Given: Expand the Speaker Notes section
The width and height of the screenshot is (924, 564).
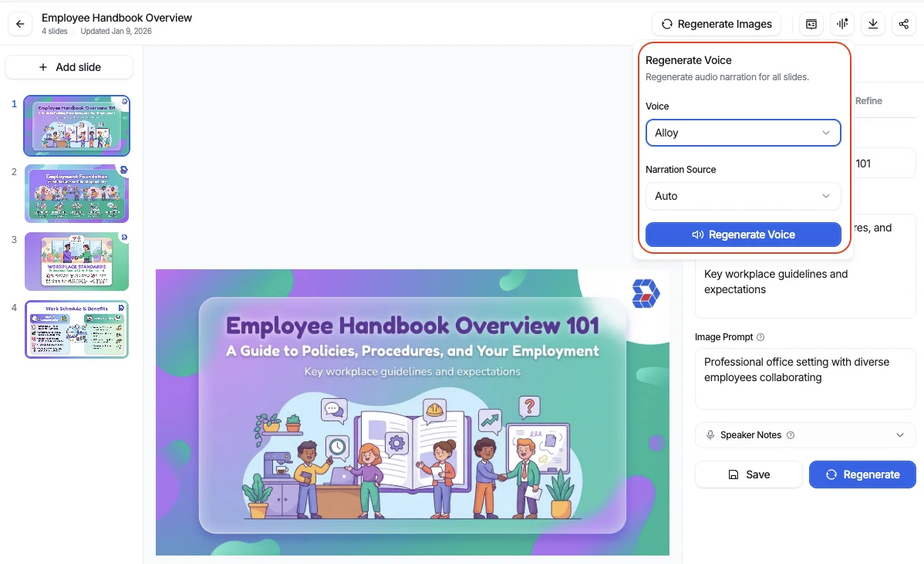Looking at the screenshot, I should (x=899, y=435).
